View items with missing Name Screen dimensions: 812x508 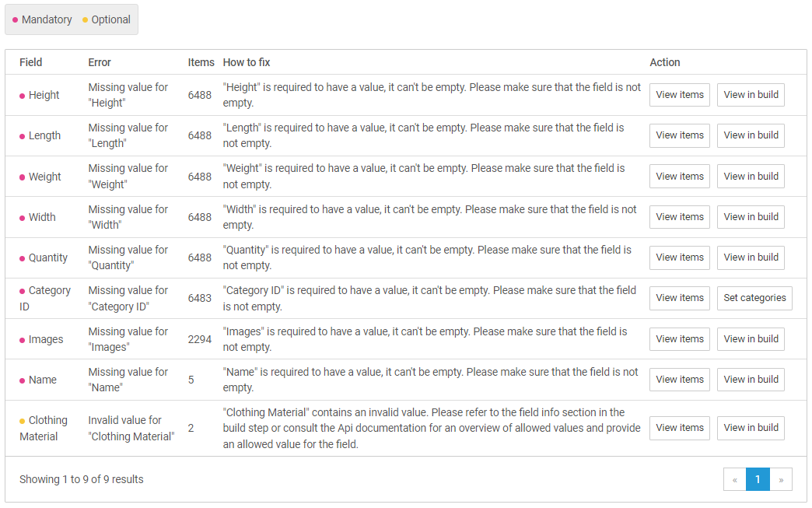tap(679, 380)
